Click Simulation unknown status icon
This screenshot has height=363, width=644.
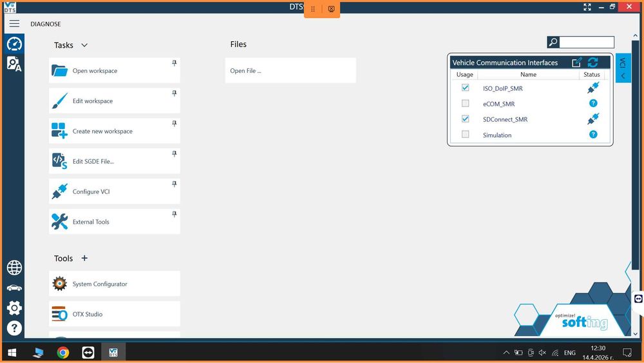pos(593,134)
